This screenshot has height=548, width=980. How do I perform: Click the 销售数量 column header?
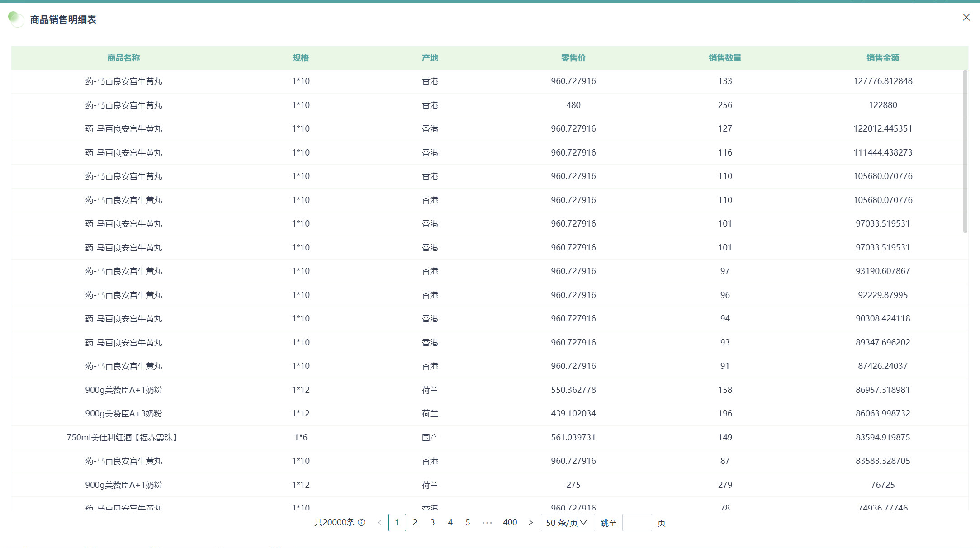pos(724,58)
